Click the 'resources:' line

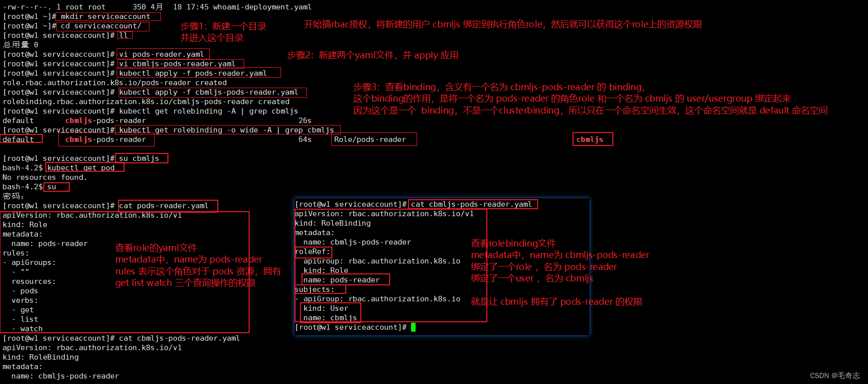(x=34, y=281)
